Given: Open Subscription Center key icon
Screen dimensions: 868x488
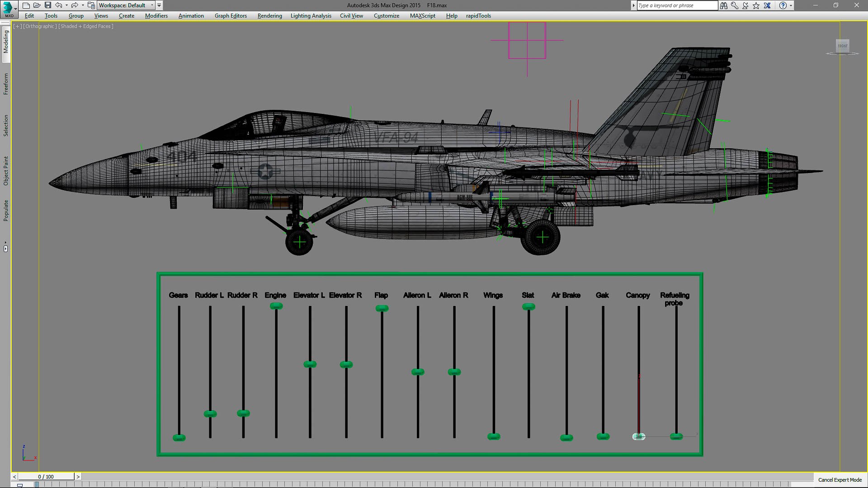Looking at the screenshot, I should (735, 5).
